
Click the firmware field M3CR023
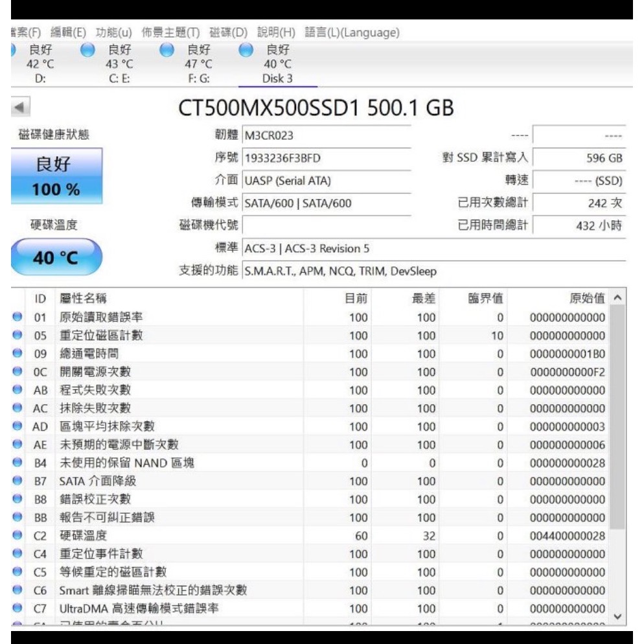327,135
